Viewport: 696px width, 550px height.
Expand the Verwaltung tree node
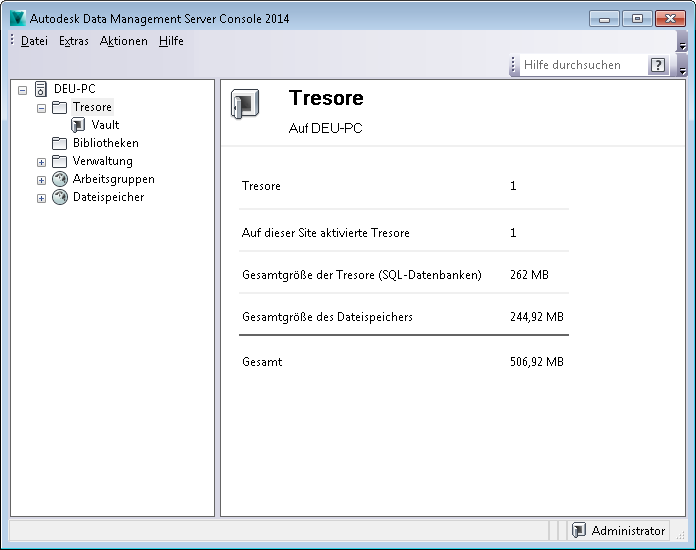tap(41, 162)
